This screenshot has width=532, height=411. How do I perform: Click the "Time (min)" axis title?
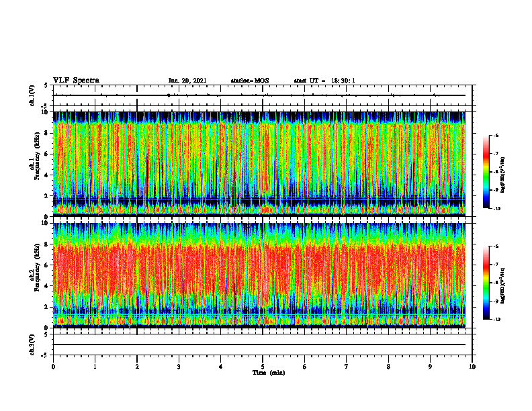click(x=269, y=373)
